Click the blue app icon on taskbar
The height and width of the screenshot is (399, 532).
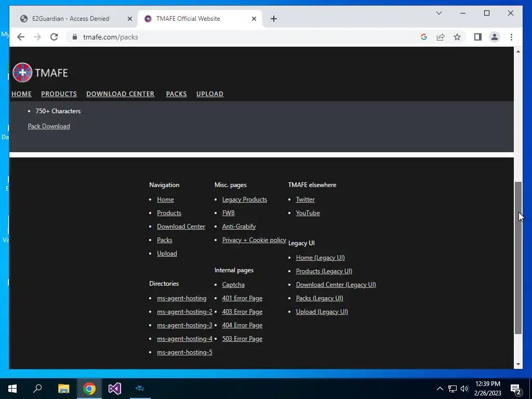pyautogui.click(x=140, y=388)
